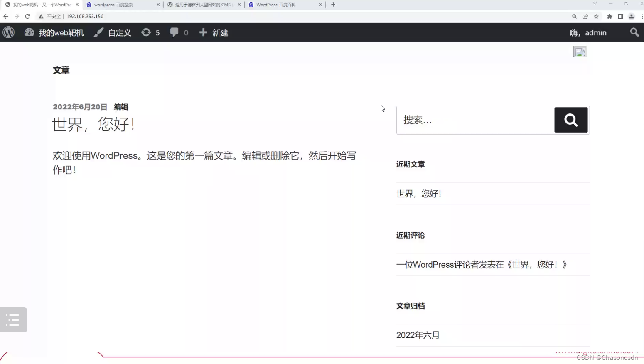
Task: Open the floating table-of-contents list button
Action: coord(14,320)
